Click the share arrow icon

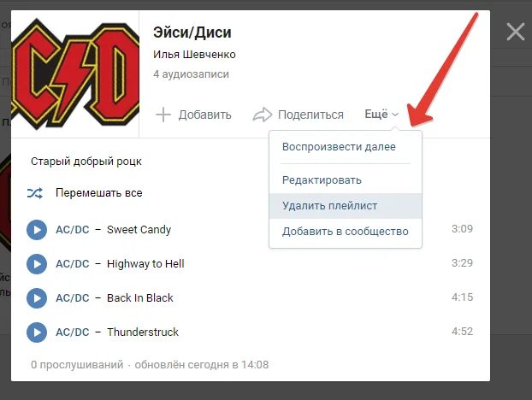click(263, 115)
